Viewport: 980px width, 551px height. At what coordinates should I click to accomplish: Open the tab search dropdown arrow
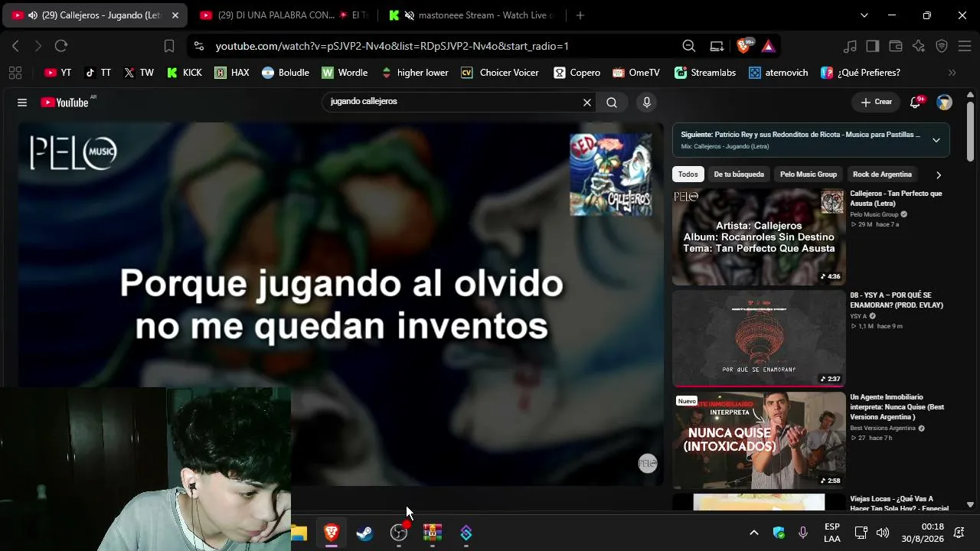(864, 15)
